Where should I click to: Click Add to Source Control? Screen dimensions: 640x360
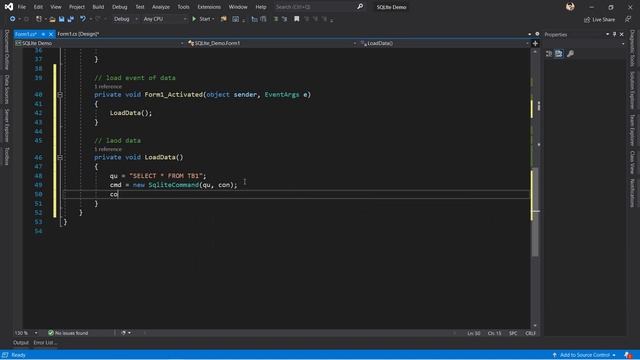[x=584, y=355]
